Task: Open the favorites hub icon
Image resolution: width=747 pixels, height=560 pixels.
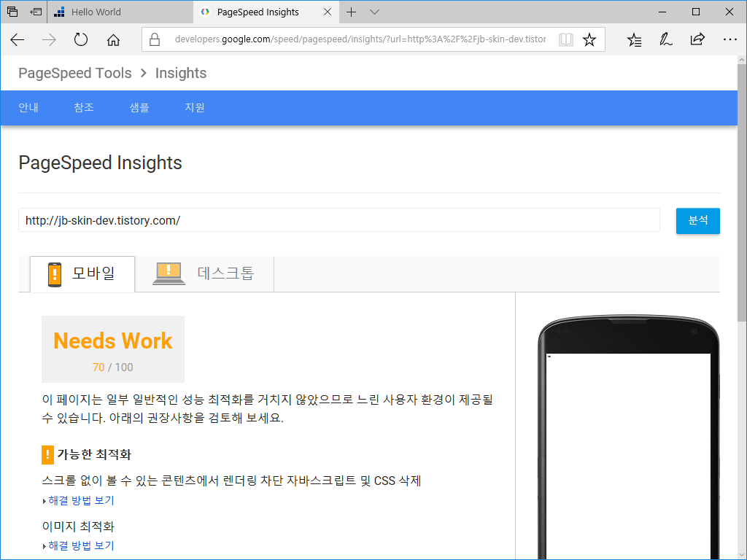Action: coord(634,39)
